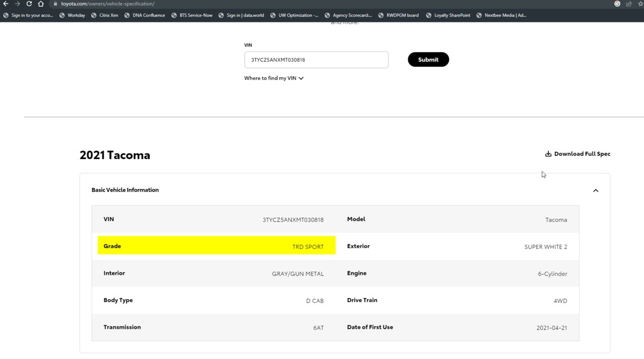Click the share page icon
Viewport: 644px width, 359px height.
tap(629, 4)
